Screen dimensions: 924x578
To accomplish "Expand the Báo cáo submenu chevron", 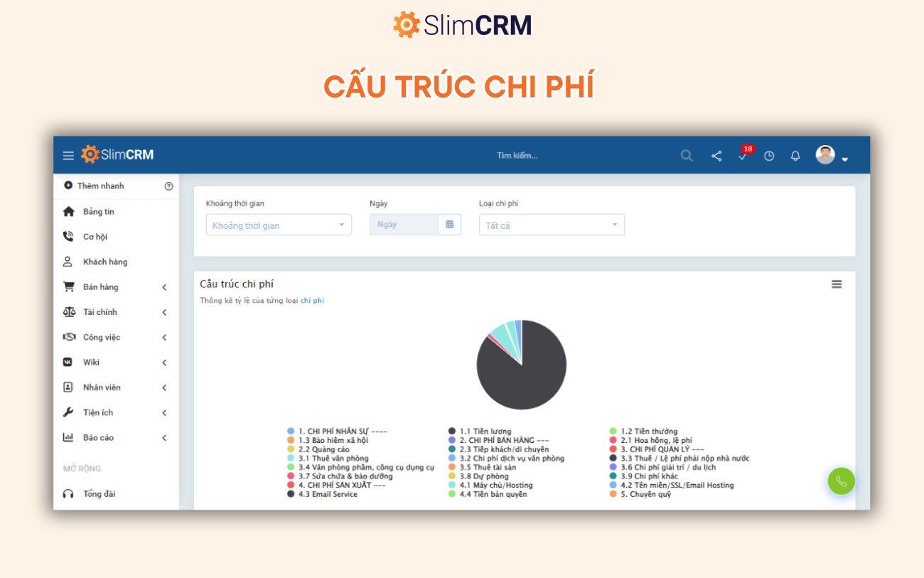I will click(164, 438).
